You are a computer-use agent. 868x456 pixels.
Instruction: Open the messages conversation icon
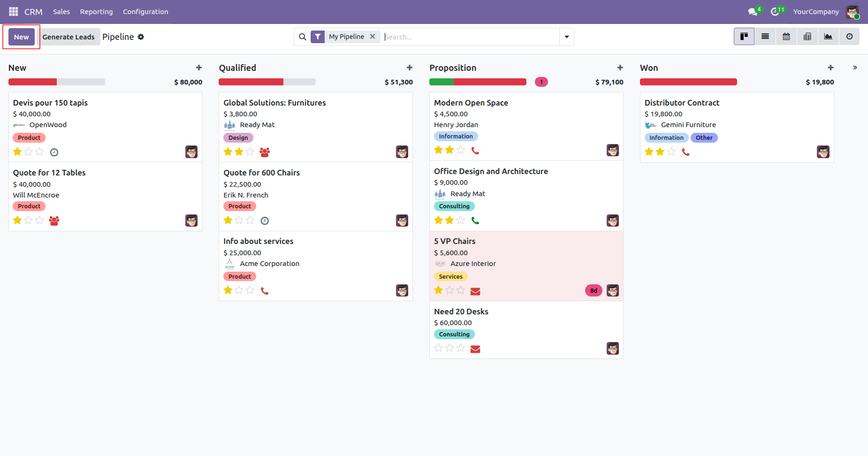click(x=753, y=12)
